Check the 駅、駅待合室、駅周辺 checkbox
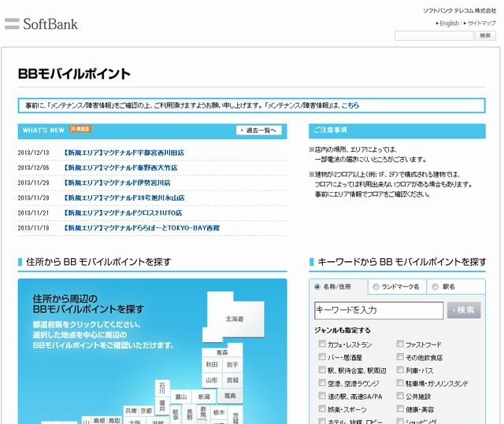 click(322, 370)
